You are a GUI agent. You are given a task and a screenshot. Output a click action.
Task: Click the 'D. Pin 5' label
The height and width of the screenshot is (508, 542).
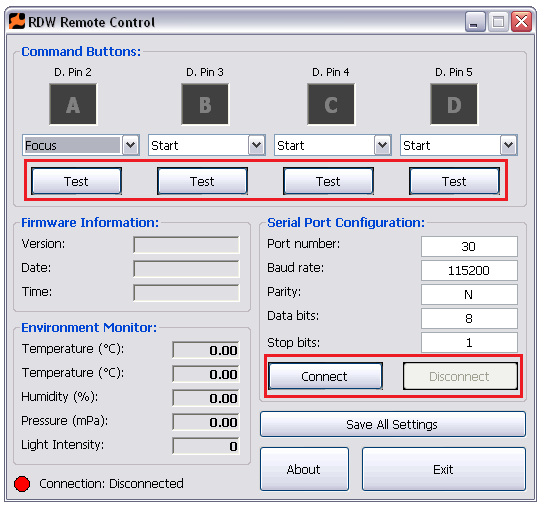click(454, 72)
